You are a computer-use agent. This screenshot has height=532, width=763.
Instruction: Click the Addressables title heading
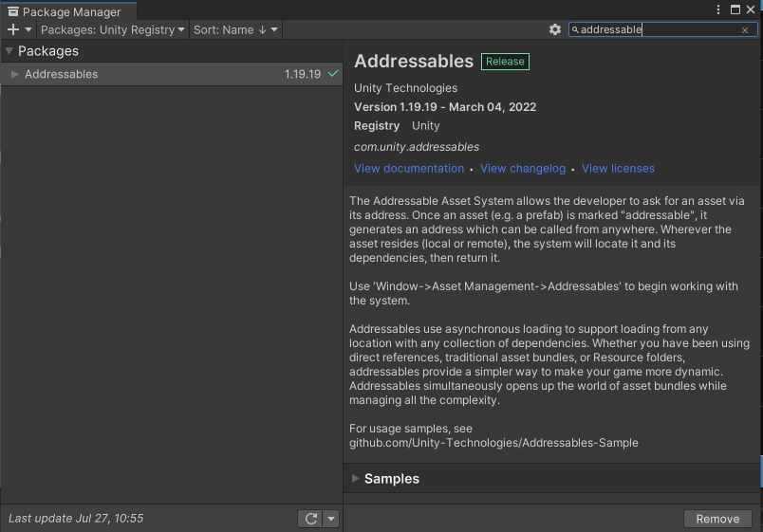pos(414,62)
